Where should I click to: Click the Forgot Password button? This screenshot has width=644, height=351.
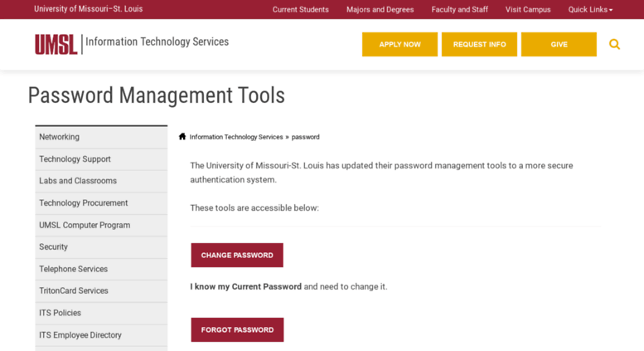(x=237, y=329)
